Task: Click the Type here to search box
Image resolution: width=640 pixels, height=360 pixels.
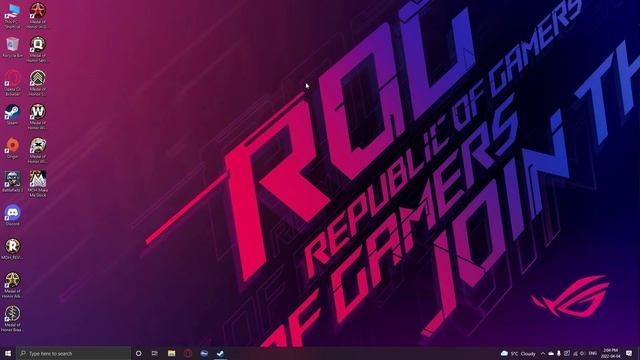Action: coord(74,353)
